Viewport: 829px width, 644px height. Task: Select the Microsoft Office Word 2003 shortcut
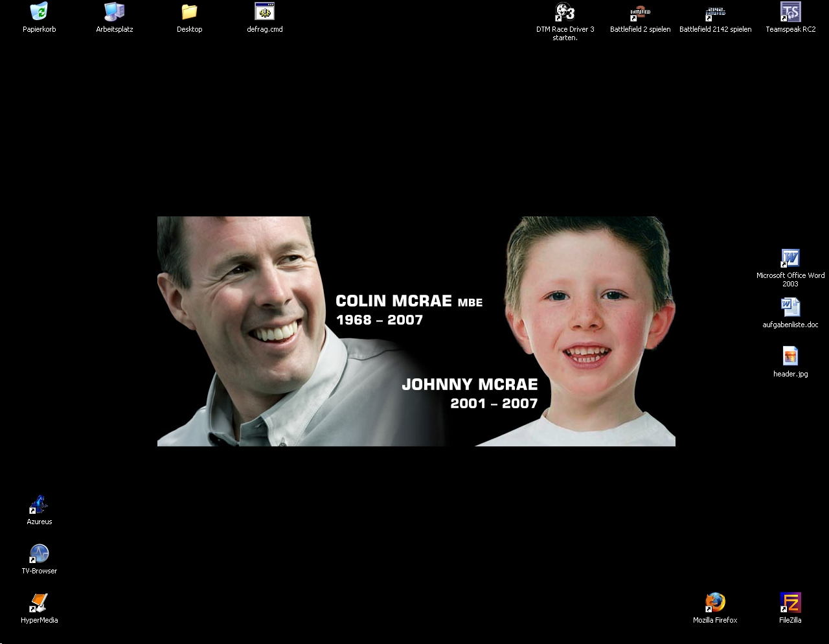(790, 259)
